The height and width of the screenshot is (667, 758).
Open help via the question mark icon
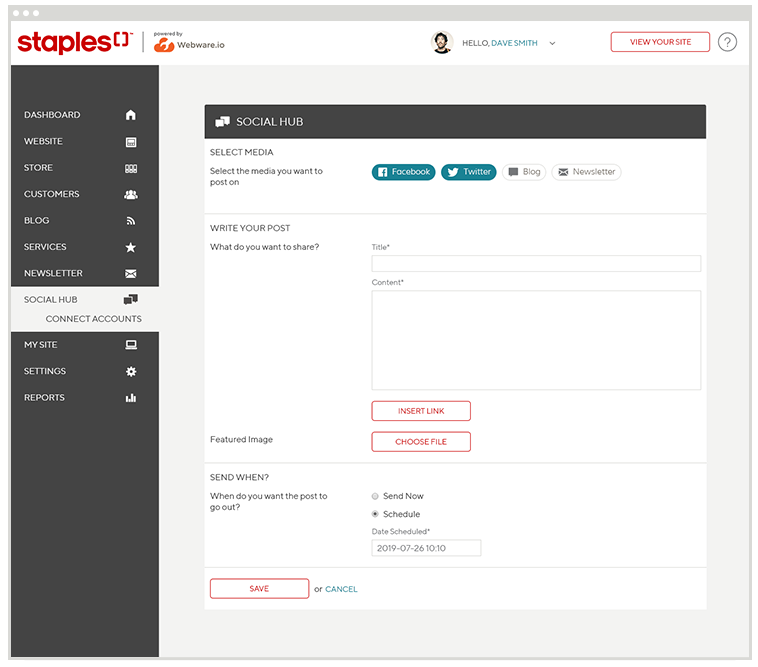[x=727, y=42]
